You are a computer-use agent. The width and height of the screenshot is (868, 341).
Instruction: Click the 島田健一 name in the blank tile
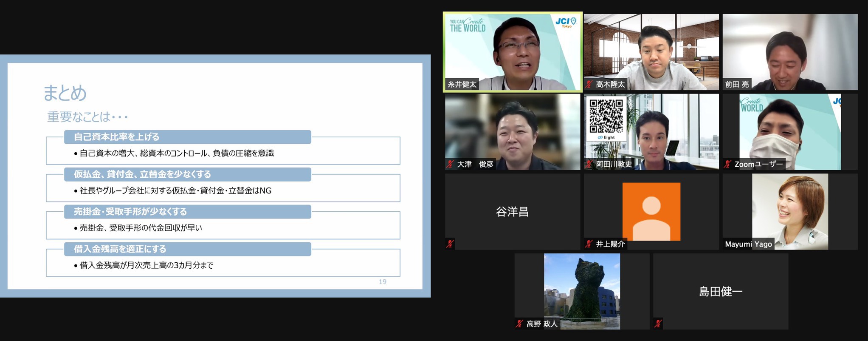coord(720,292)
